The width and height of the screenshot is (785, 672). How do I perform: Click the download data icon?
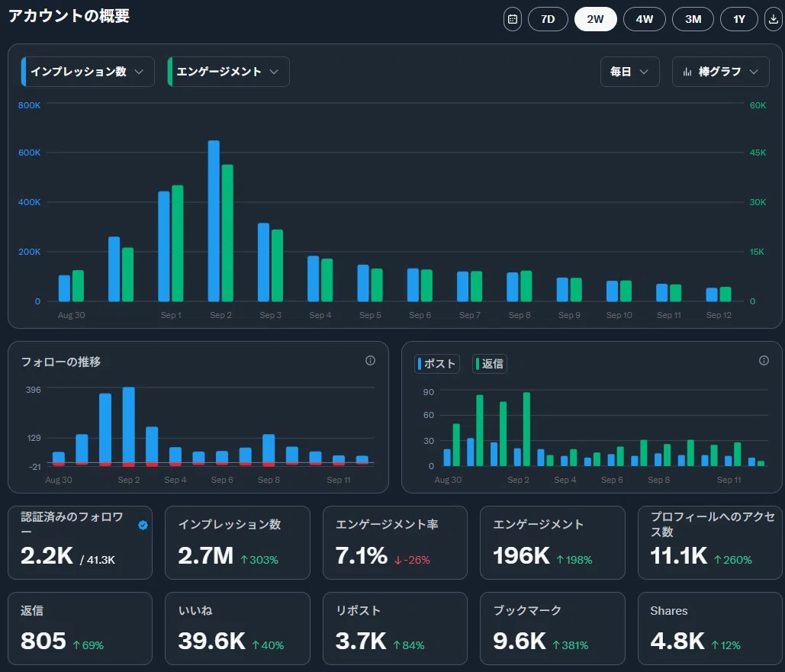(774, 19)
